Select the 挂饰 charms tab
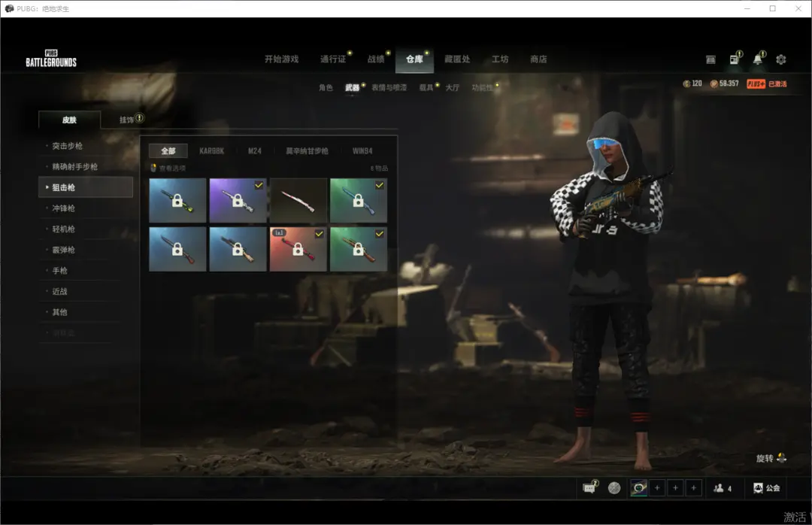The image size is (812, 525). click(x=127, y=120)
